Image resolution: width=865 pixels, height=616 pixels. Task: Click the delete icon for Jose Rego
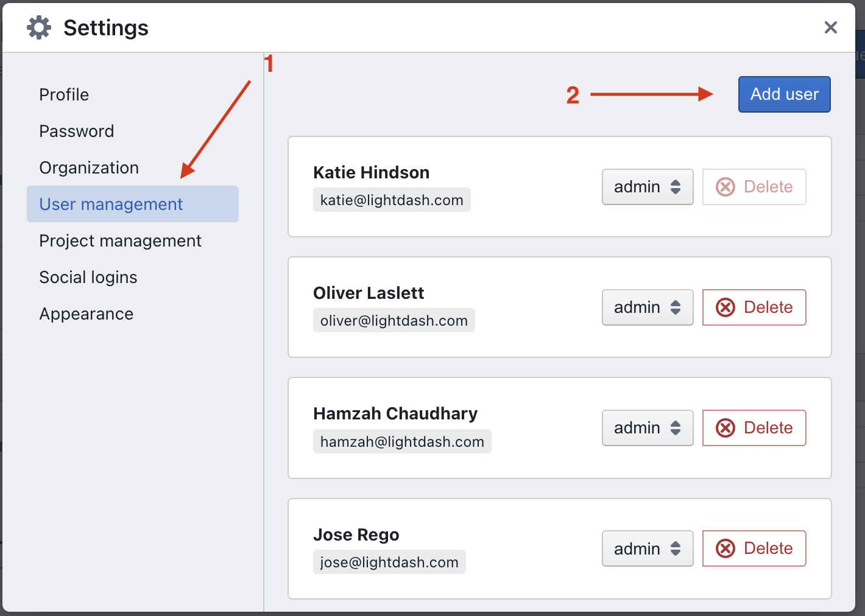click(x=725, y=548)
